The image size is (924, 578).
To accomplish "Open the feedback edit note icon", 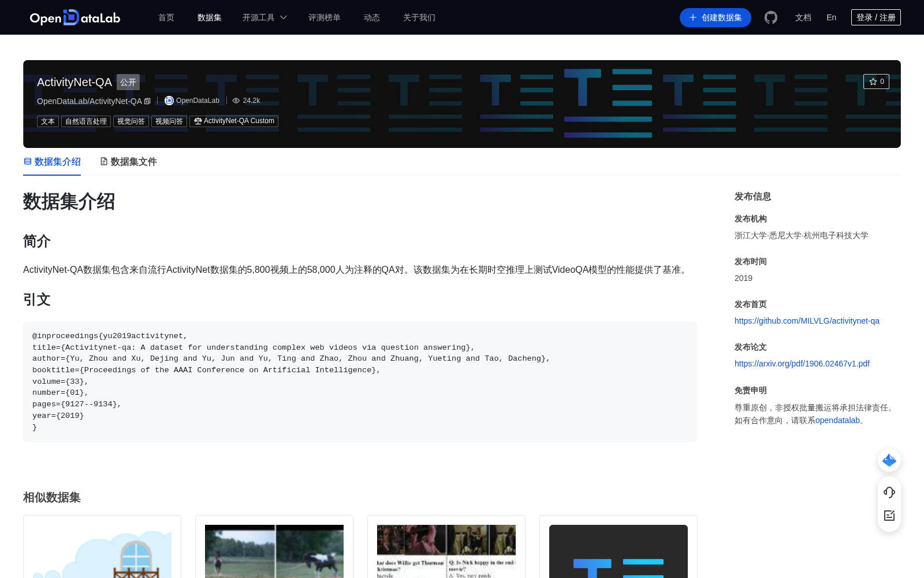I will (x=889, y=516).
